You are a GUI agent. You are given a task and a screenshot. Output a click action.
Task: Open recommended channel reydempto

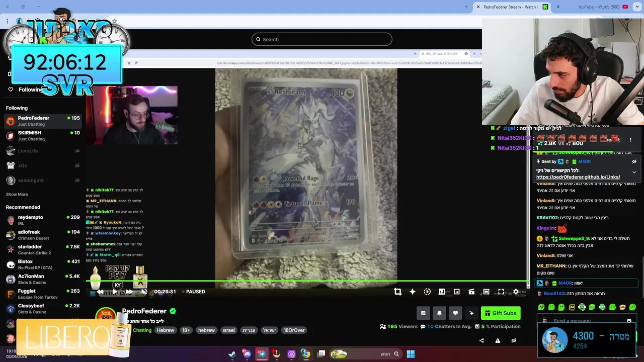click(x=43, y=220)
